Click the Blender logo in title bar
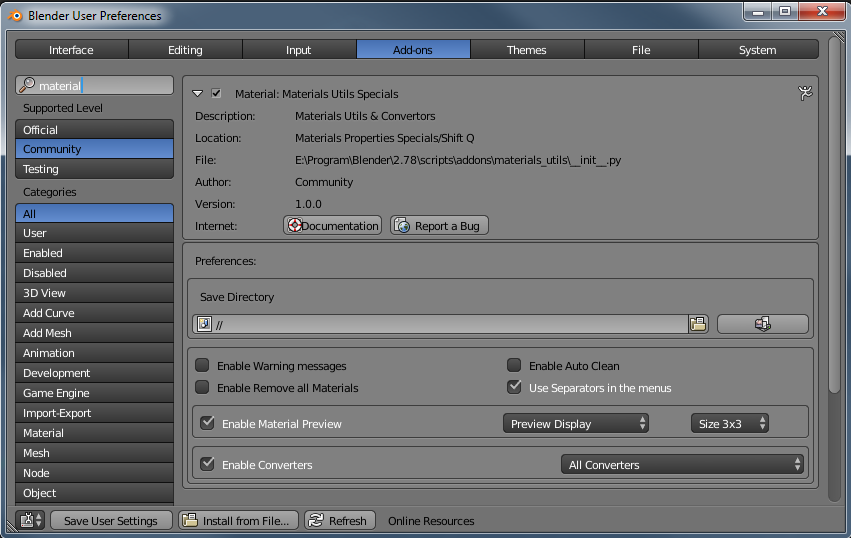This screenshot has height=538, width=851. coord(15,15)
